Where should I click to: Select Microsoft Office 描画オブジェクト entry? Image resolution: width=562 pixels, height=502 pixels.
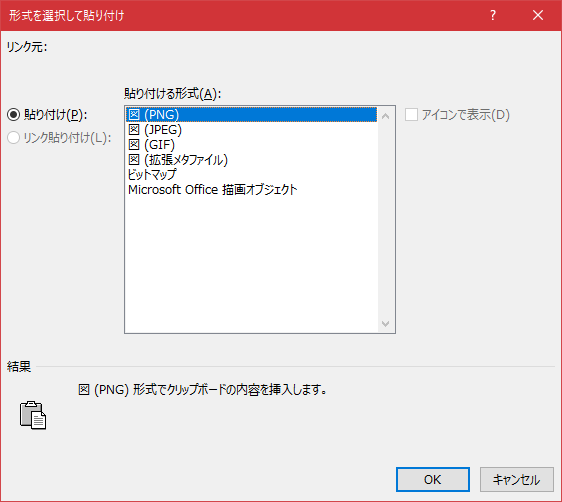[x=251, y=190]
